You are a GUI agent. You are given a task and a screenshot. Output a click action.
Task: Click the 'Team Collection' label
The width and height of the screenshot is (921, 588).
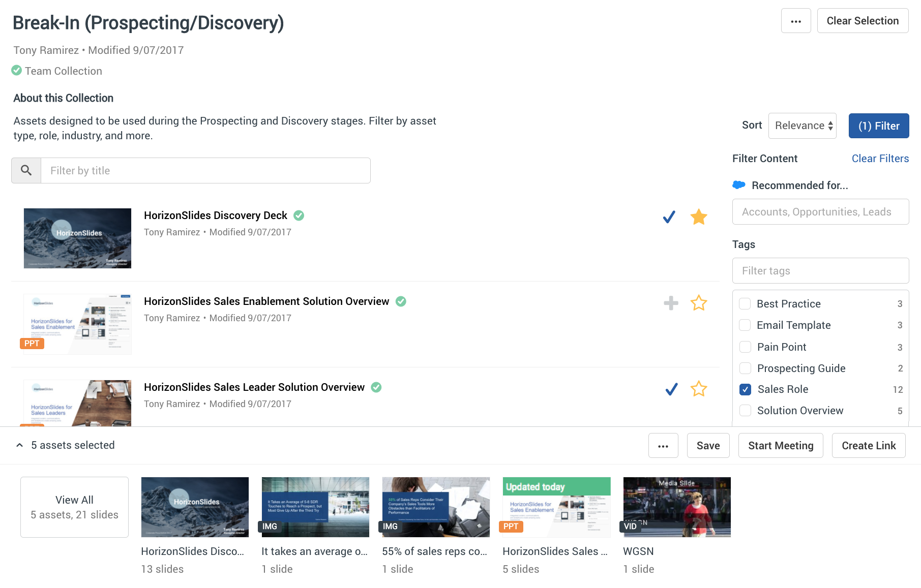coord(64,71)
